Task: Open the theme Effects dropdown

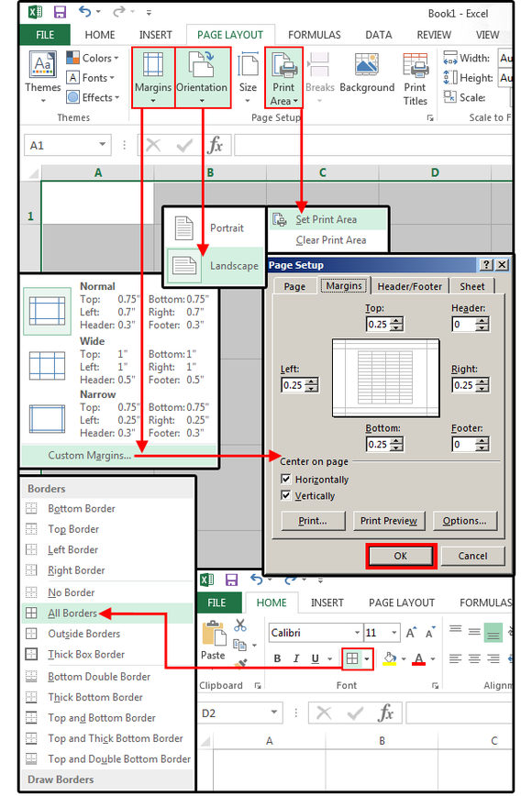Action: [x=93, y=97]
